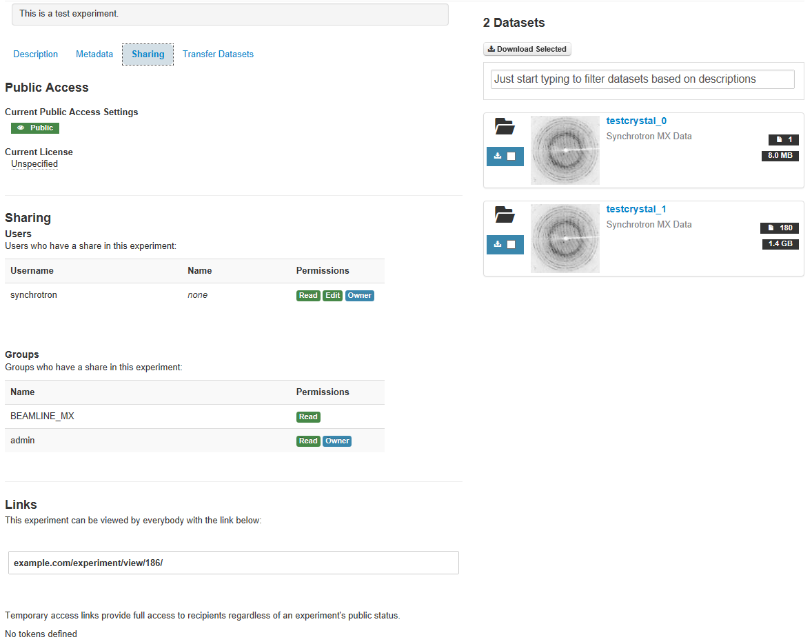The height and width of the screenshot is (644, 812).
Task: Click Owner permission badge for synchrotron
Action: pyautogui.click(x=359, y=296)
